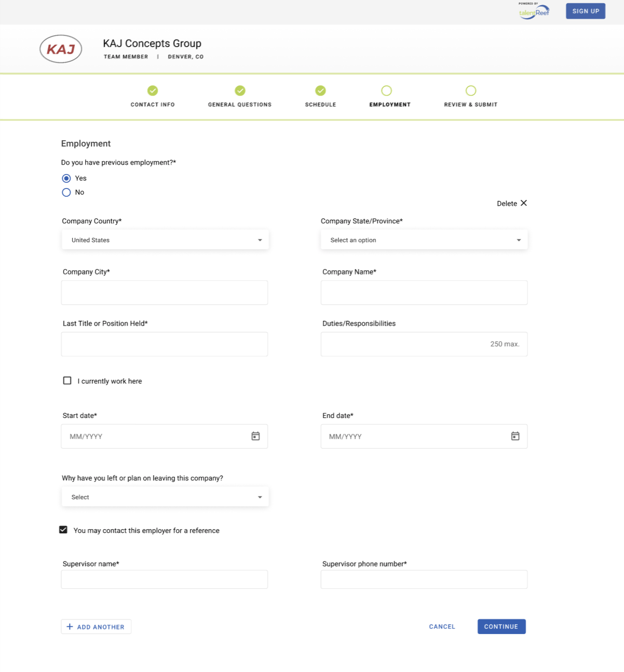Click the Schedule step checkmark icon
This screenshot has height=672, width=624.
(x=321, y=91)
